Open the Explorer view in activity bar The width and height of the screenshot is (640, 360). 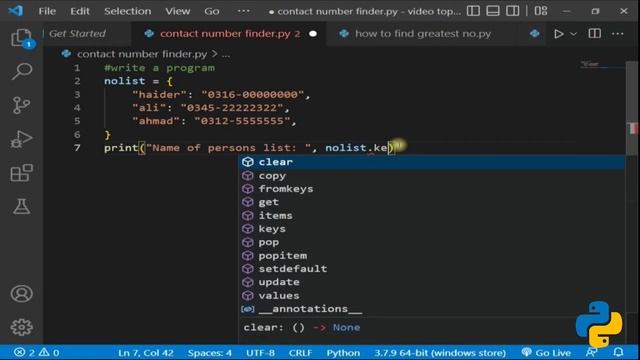pyautogui.click(x=21, y=38)
